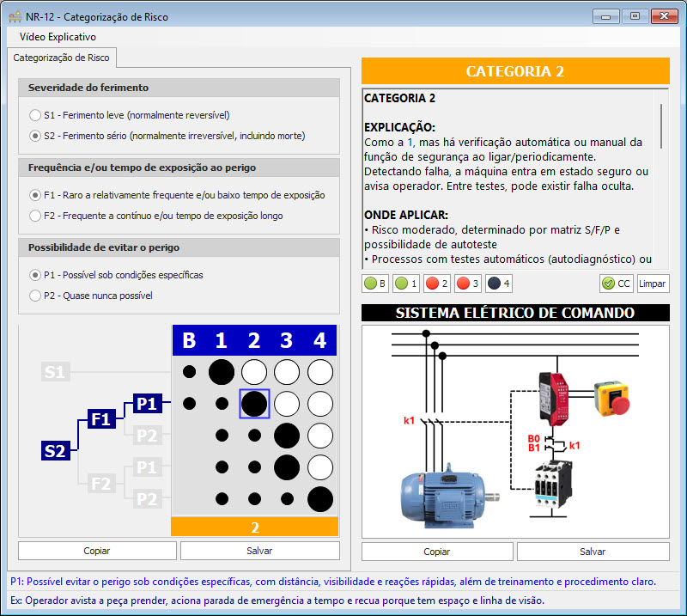The image size is (687, 616).
Task: Click the S1 node in risk graph
Action: [55, 372]
